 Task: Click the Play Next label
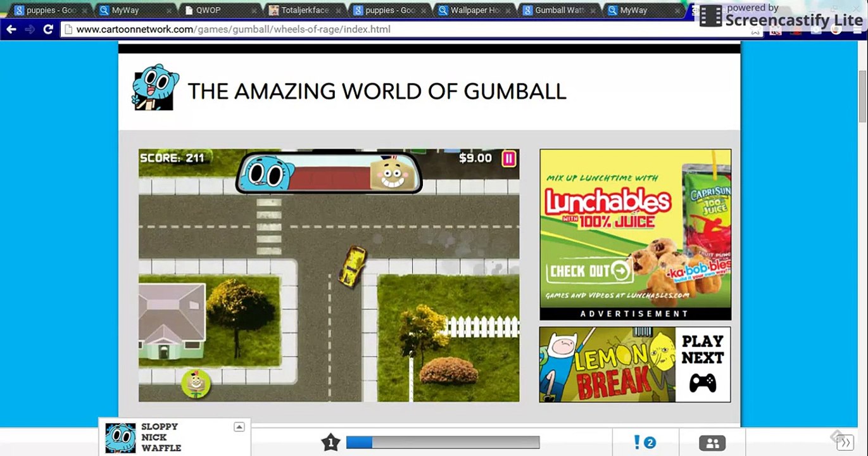click(x=703, y=350)
